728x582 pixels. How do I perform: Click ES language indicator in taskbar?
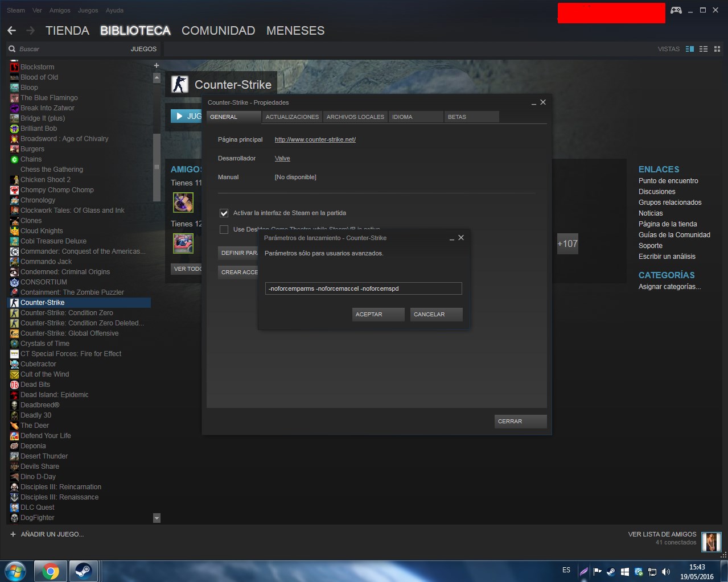pyautogui.click(x=566, y=570)
